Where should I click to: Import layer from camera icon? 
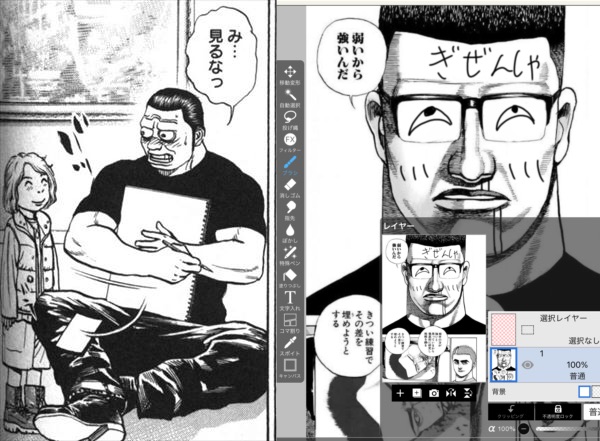pyautogui.click(x=434, y=393)
